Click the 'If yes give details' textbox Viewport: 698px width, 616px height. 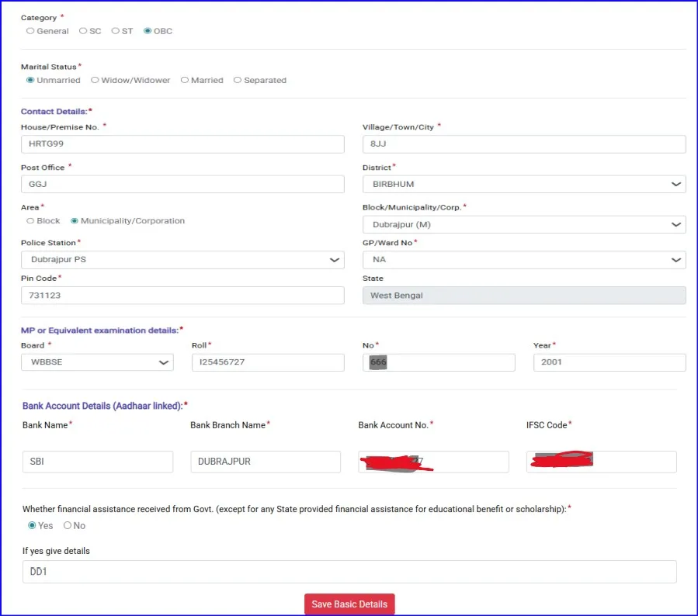349,572
